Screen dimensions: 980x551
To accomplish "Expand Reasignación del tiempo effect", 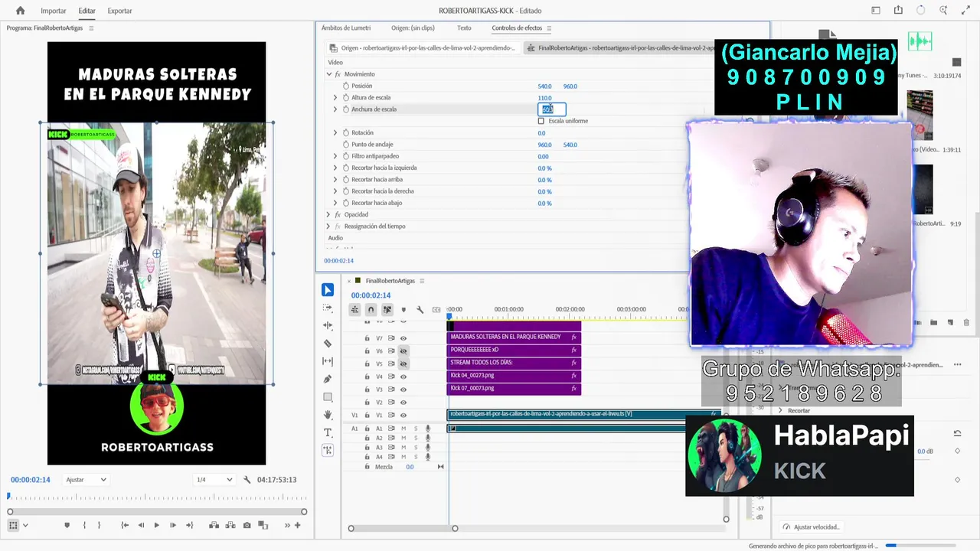I will [328, 227].
